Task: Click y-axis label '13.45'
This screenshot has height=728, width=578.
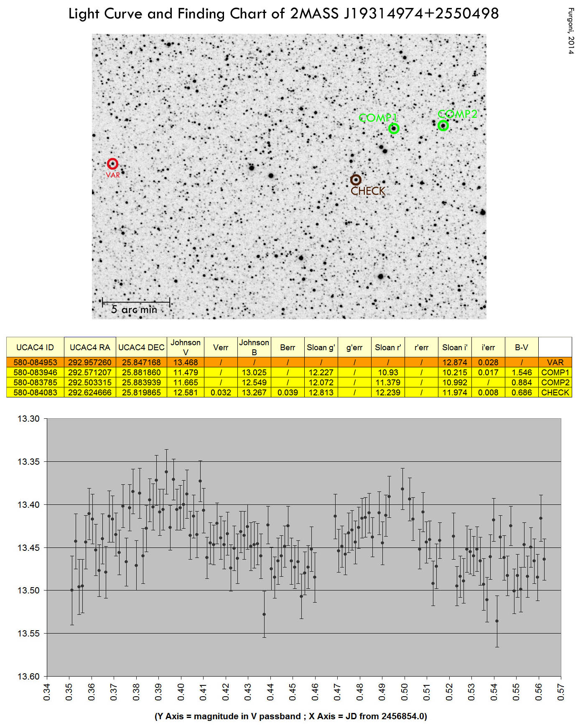Action: click(x=28, y=547)
